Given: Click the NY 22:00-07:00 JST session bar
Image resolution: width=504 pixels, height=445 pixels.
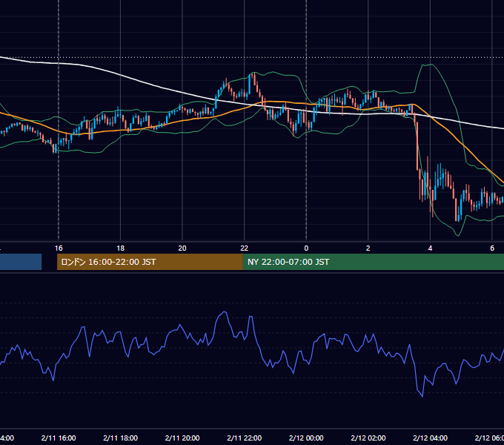Looking at the screenshot, I should [x=373, y=262].
